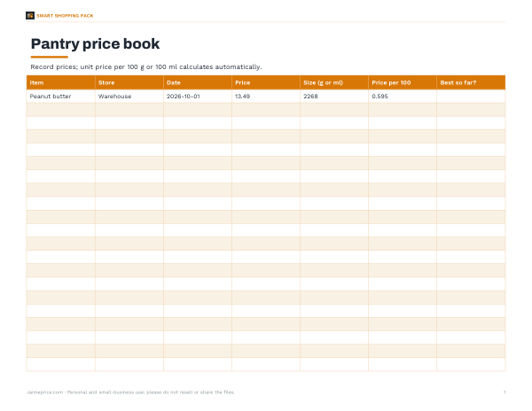Click the 'Warehouse' store cell

coord(129,97)
